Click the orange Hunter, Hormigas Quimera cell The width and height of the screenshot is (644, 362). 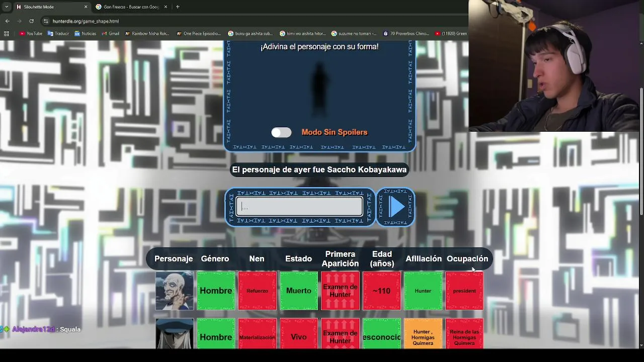click(x=423, y=333)
